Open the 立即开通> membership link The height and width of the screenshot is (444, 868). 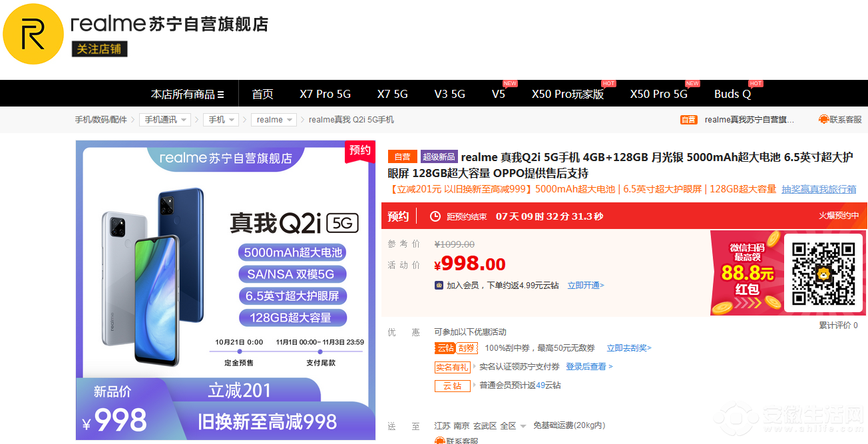(586, 286)
